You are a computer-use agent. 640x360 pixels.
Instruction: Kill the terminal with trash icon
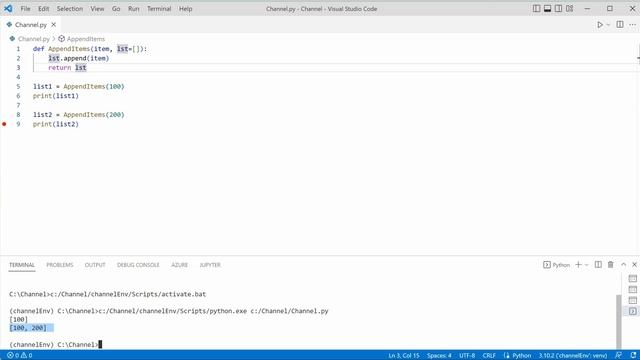611,265
